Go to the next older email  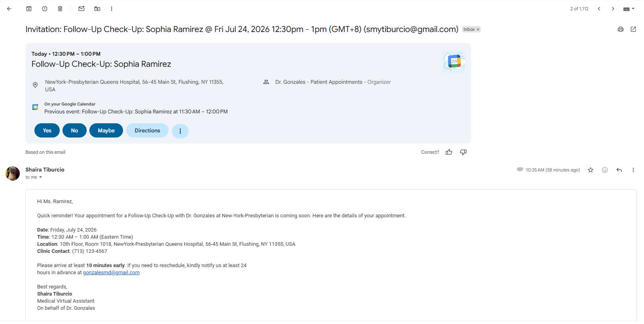[613, 9]
